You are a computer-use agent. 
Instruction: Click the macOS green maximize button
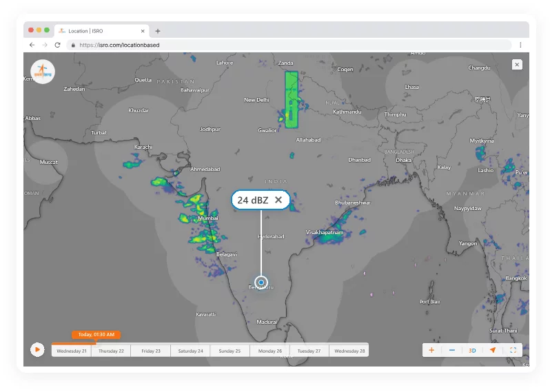[x=47, y=30]
